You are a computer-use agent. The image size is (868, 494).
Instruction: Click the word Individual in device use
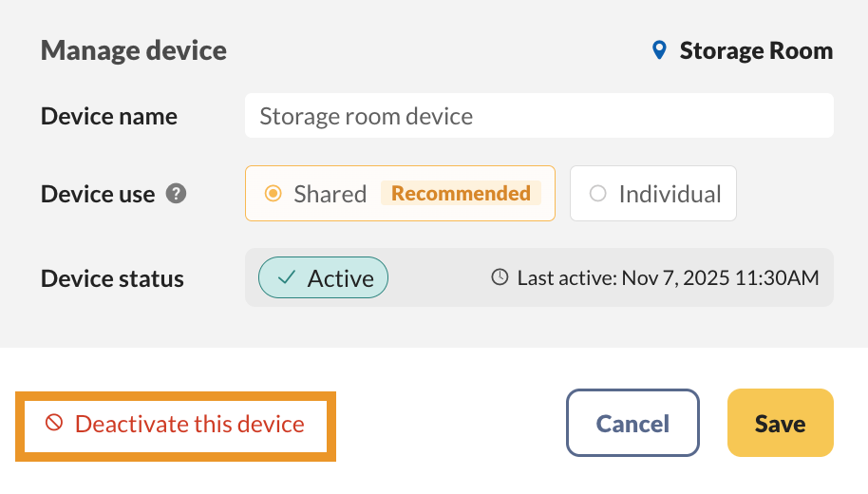(x=670, y=194)
